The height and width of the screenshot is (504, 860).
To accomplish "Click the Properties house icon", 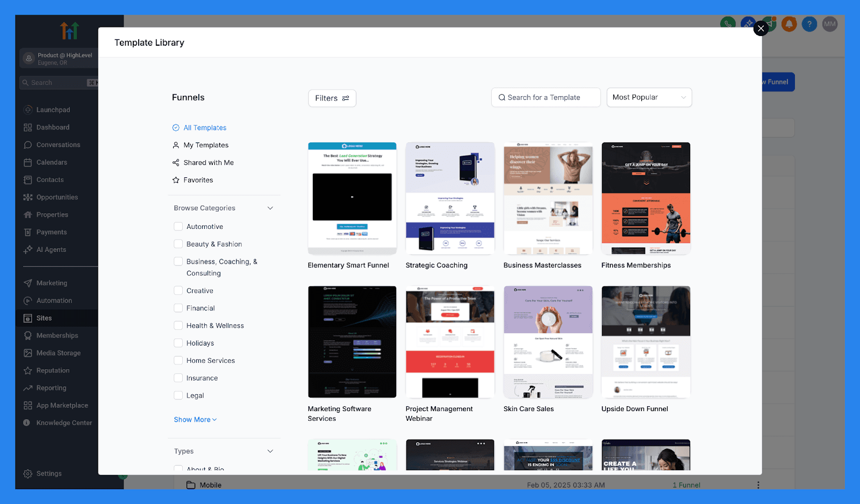I will [28, 214].
